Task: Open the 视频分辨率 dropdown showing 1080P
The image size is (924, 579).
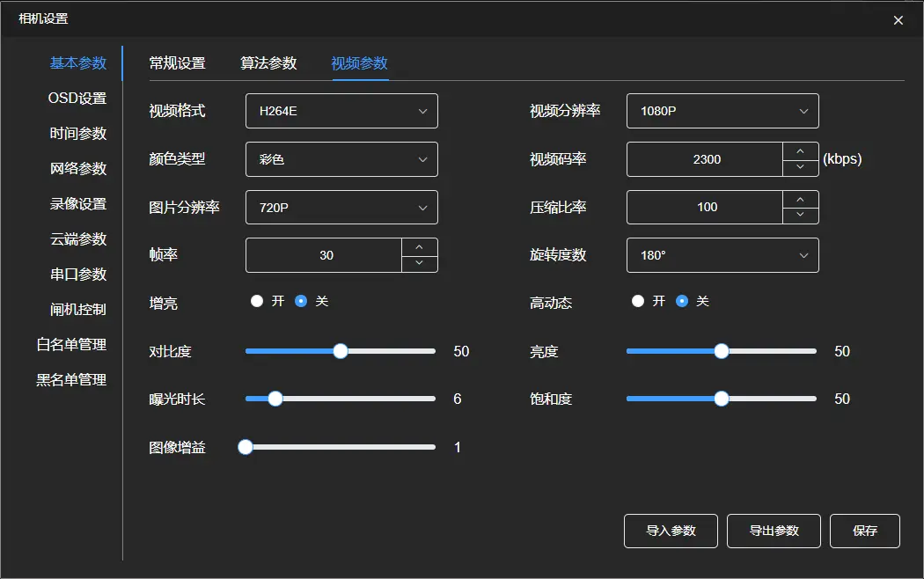Action: [x=722, y=111]
